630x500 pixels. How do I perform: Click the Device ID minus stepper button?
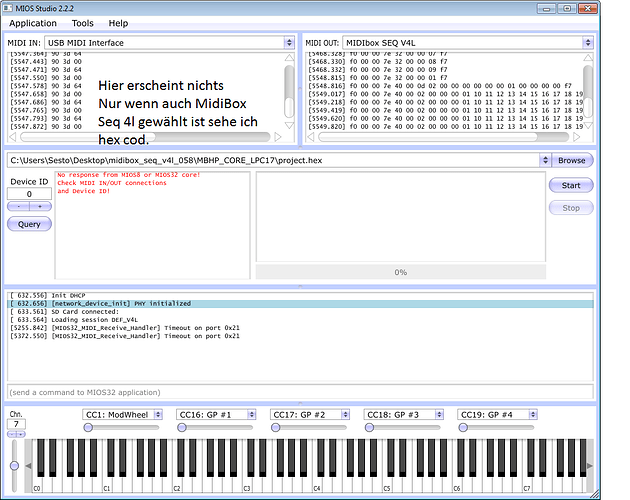tap(18, 206)
